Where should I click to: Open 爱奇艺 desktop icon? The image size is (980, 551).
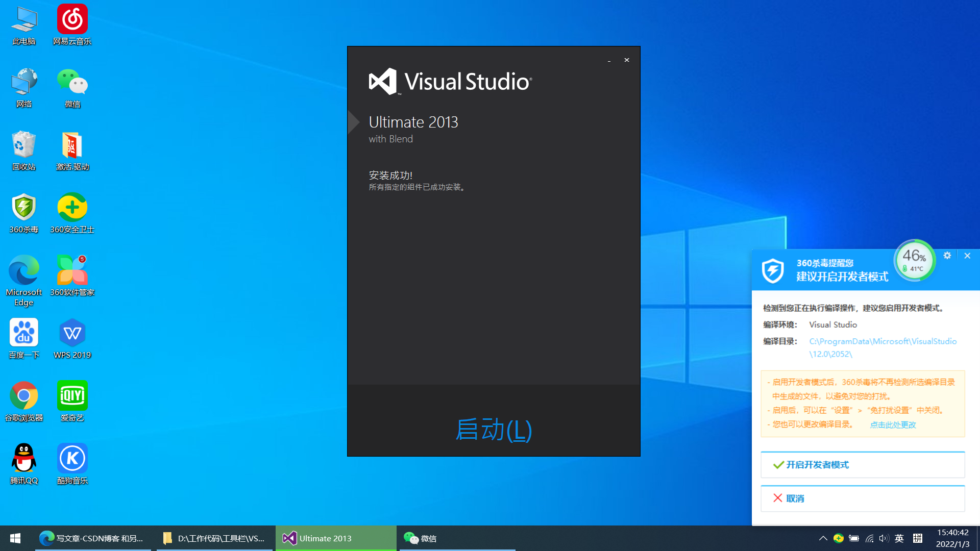pyautogui.click(x=72, y=402)
